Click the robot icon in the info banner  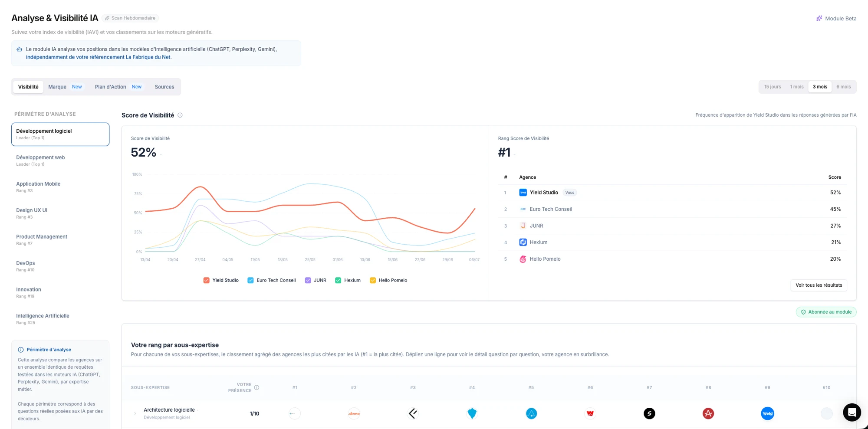coord(19,49)
